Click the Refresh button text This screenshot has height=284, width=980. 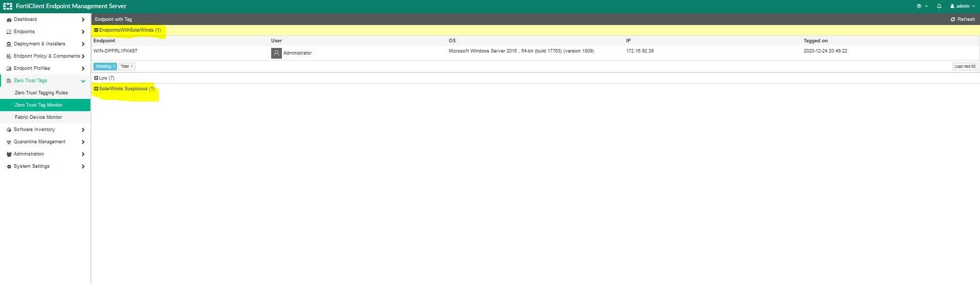click(966, 19)
